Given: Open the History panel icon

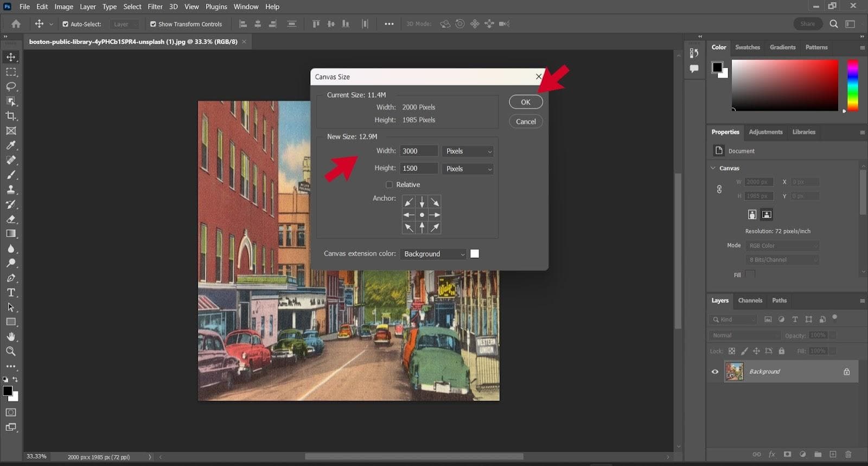Looking at the screenshot, I should click(x=694, y=53).
